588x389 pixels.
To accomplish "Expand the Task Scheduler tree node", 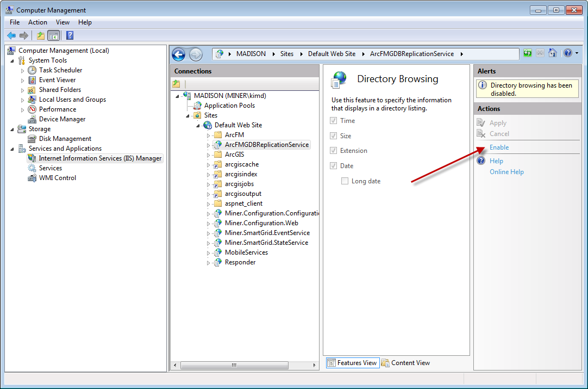I will coord(22,70).
